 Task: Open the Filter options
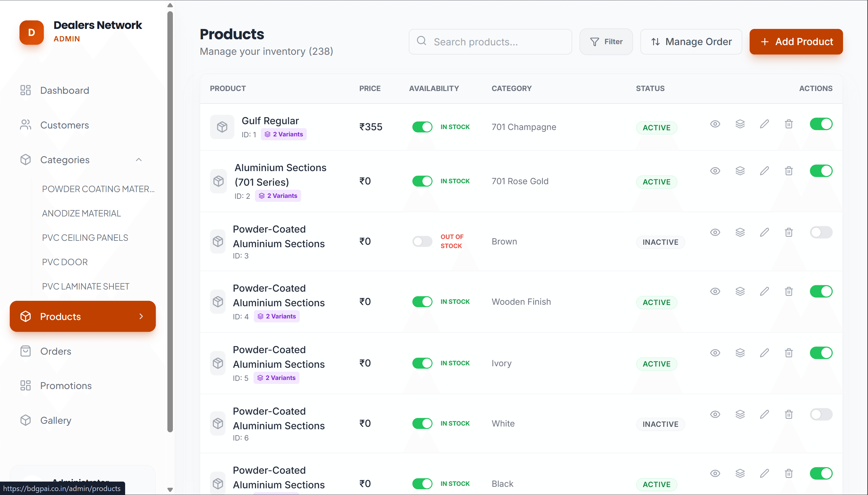606,41
